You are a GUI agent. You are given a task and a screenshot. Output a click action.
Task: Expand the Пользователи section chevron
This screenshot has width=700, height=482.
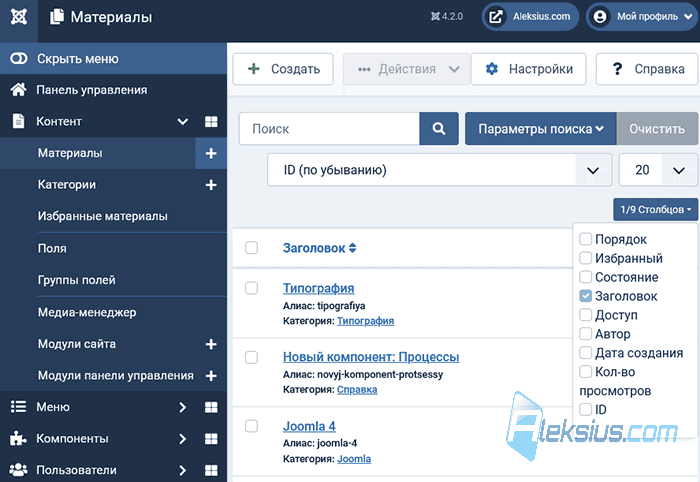click(183, 470)
